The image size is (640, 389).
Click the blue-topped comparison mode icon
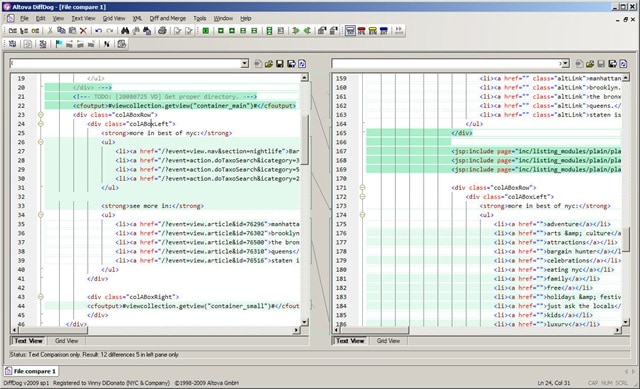[x=383, y=31]
